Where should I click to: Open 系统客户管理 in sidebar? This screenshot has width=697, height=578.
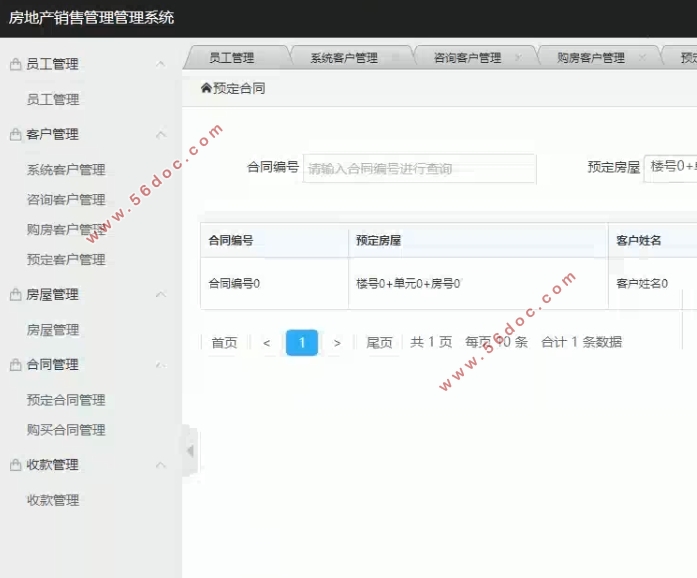[66, 169]
